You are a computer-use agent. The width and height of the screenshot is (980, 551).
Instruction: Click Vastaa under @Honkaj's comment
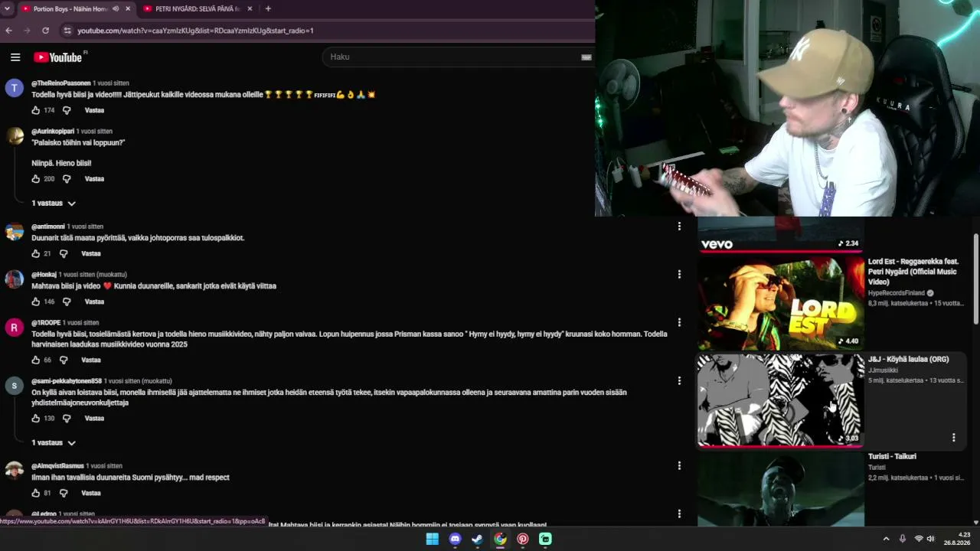(94, 302)
